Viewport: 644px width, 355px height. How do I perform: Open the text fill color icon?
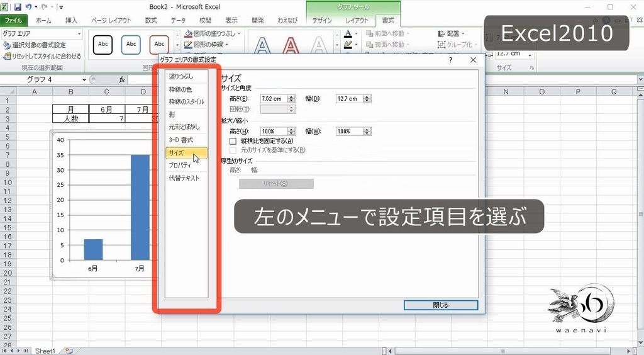click(x=348, y=34)
